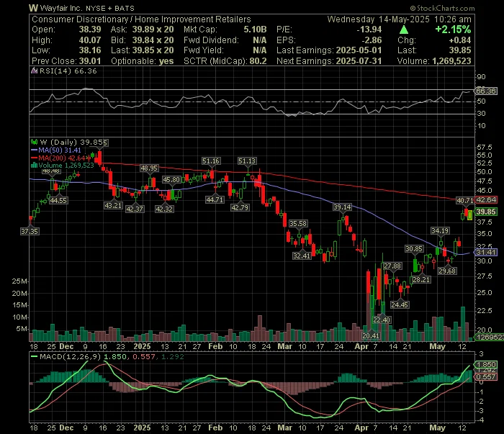Click the Next Earnings date 2025-07-31
Screen dimensions: 504x434
[x=359, y=61]
